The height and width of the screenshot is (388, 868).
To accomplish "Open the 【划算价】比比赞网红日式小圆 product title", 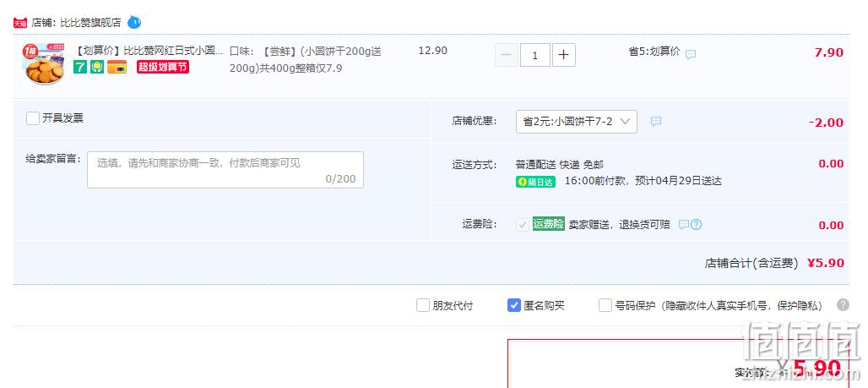I will tap(149, 51).
